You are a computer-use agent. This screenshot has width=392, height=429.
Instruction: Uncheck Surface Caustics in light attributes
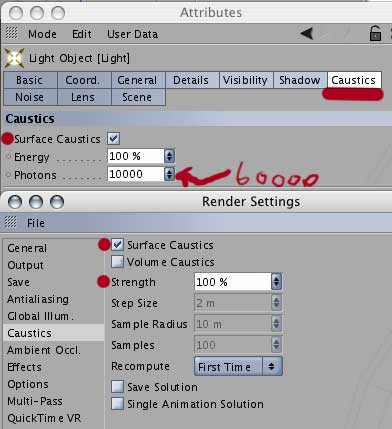(114, 138)
